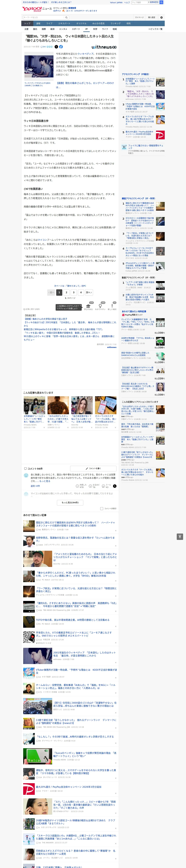The image size is (186, 868).
Task: Click the withnews publisher logo
Action: coord(104,47)
